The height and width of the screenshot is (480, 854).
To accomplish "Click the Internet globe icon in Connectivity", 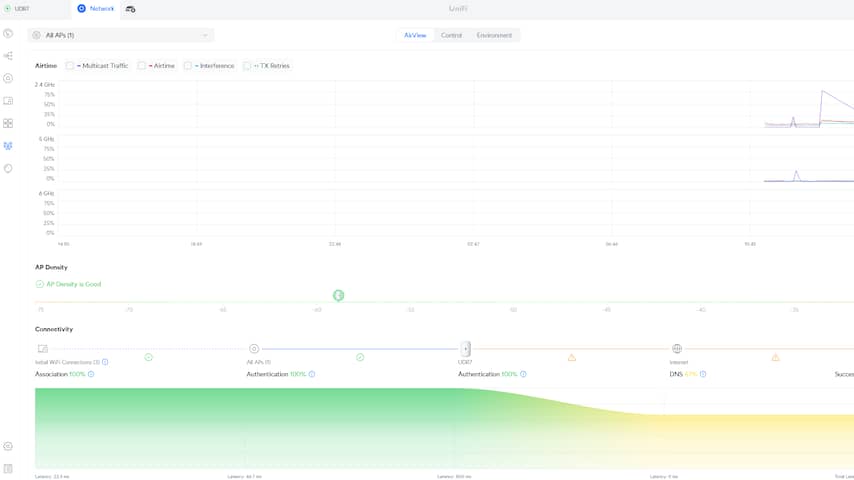I will pyautogui.click(x=676, y=349).
